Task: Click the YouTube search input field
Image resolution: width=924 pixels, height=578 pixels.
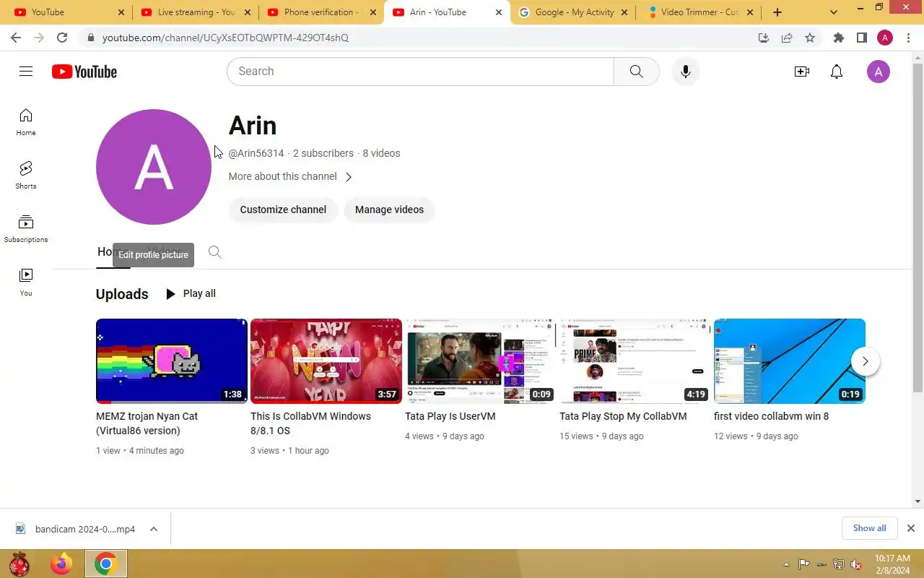Action: (420, 72)
